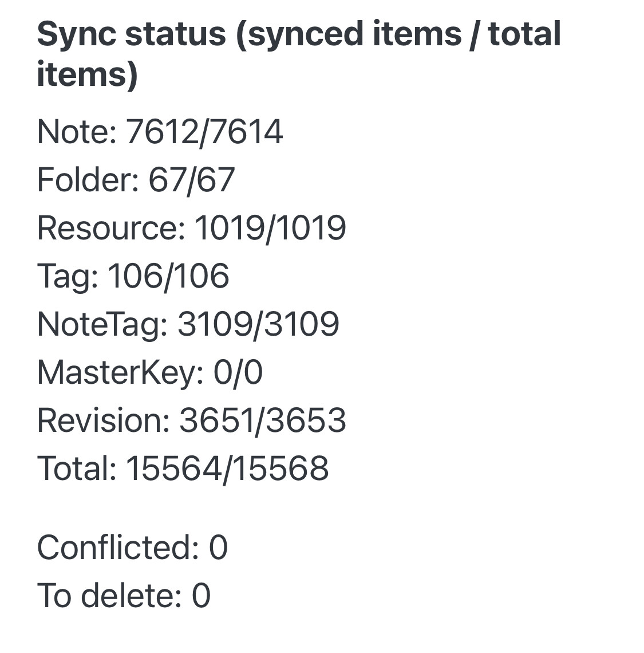Click the word "Conflicted:" label
Screen dimensions: 644x653
click(118, 547)
